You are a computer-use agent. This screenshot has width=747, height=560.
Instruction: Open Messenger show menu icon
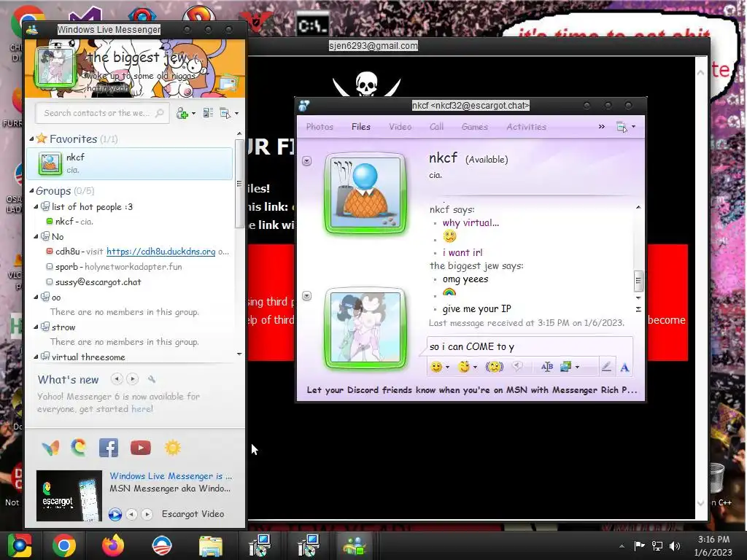225,113
